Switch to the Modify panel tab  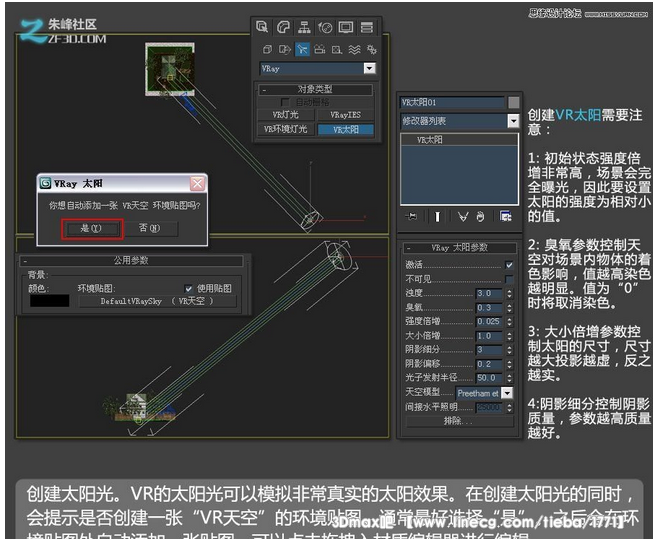click(x=283, y=27)
